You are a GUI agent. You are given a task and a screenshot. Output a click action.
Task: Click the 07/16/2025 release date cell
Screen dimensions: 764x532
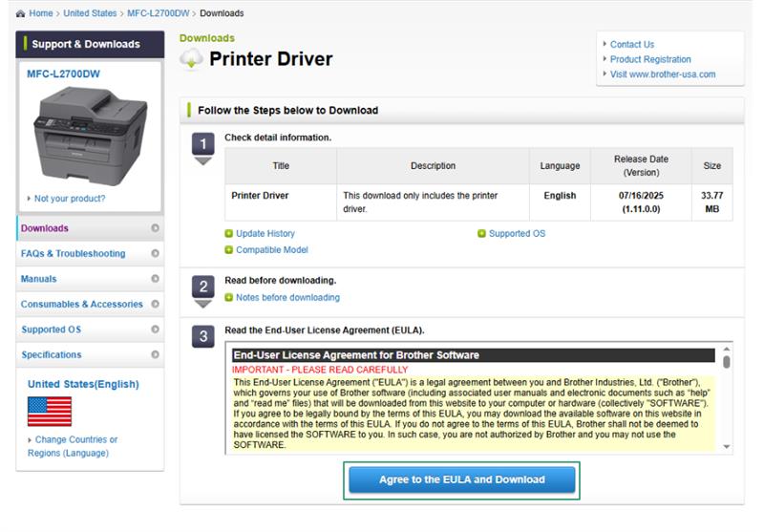click(641, 202)
